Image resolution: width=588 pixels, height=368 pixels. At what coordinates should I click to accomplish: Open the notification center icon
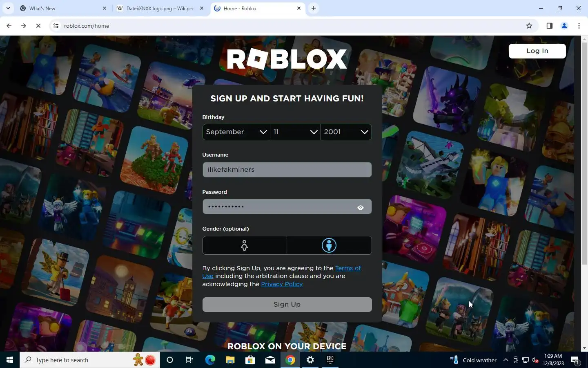(575, 360)
